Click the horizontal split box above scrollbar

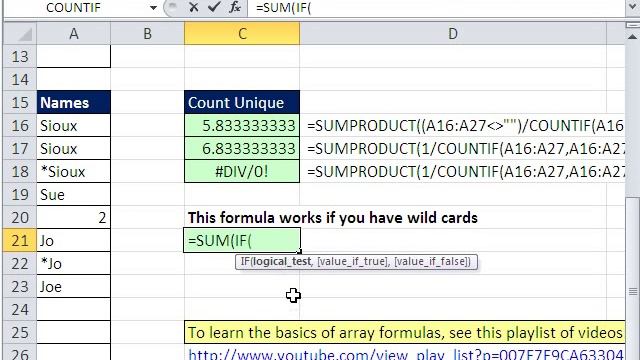(632, 25)
